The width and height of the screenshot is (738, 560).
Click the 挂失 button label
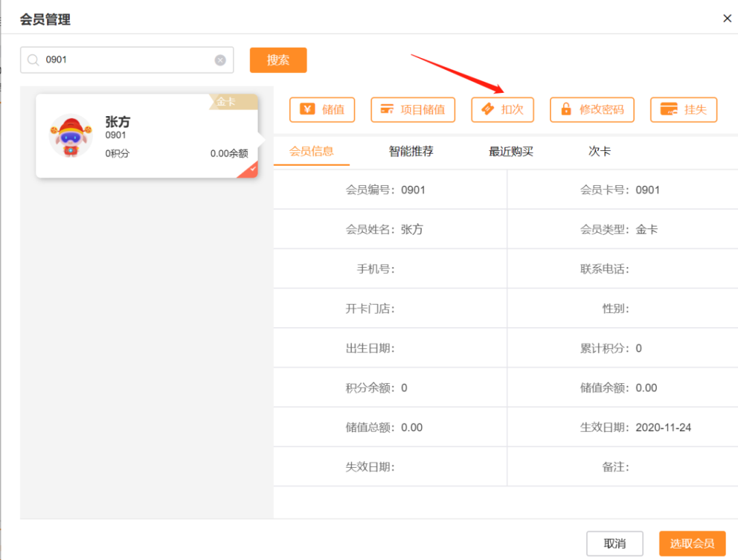[x=695, y=109]
